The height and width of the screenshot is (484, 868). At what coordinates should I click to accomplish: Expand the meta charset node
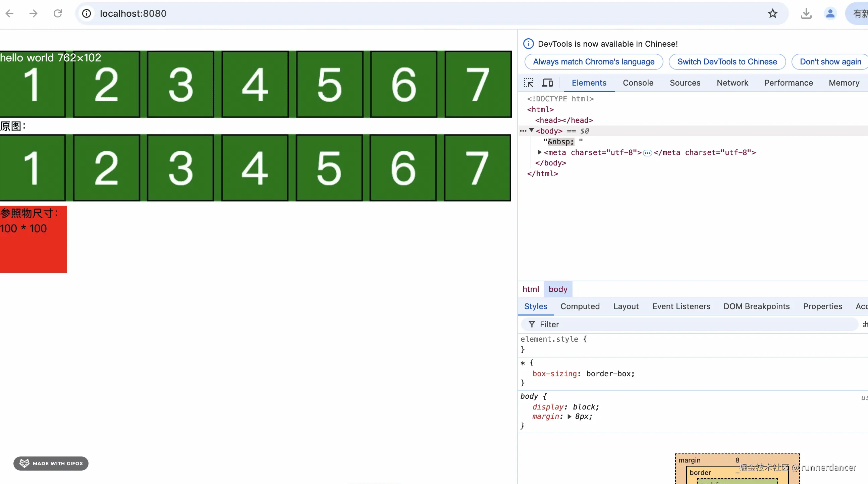[539, 152]
